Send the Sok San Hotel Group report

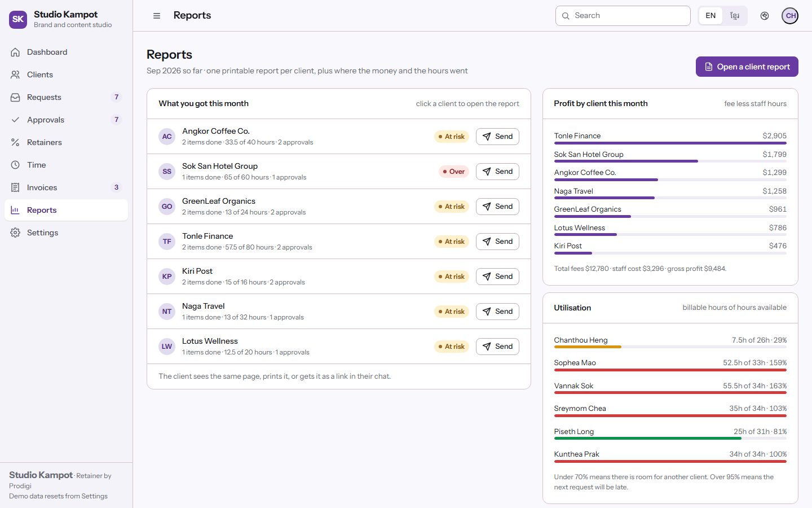[497, 172]
